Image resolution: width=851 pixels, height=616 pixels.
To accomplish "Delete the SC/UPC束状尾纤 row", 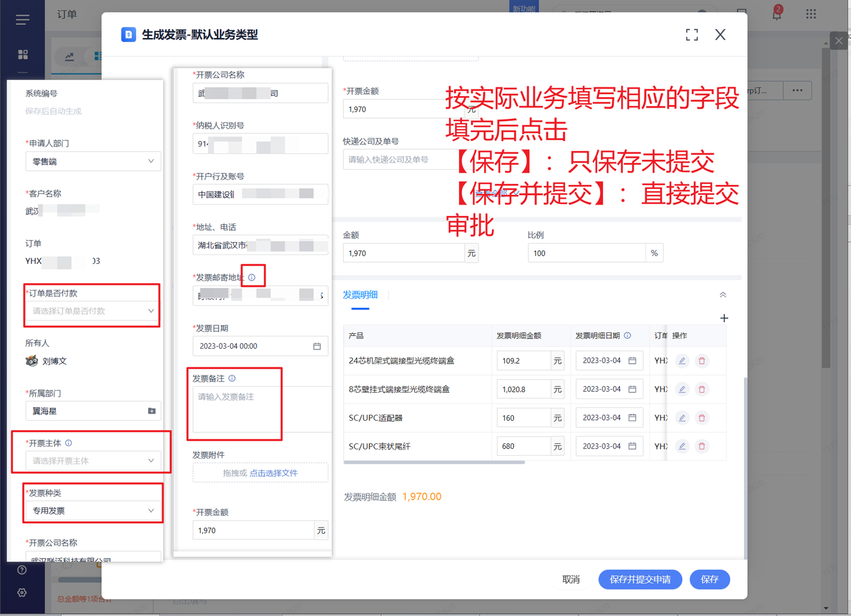I will 702,446.
